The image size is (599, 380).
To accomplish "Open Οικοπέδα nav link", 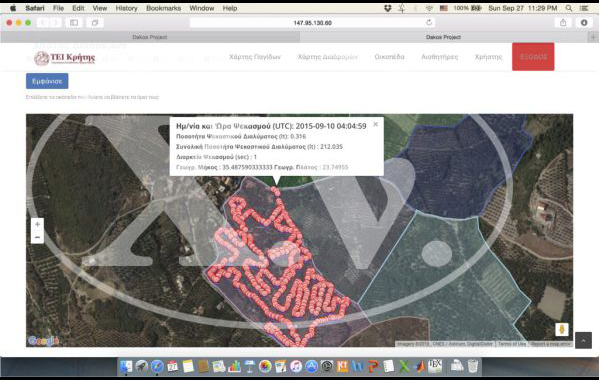I will point(389,57).
